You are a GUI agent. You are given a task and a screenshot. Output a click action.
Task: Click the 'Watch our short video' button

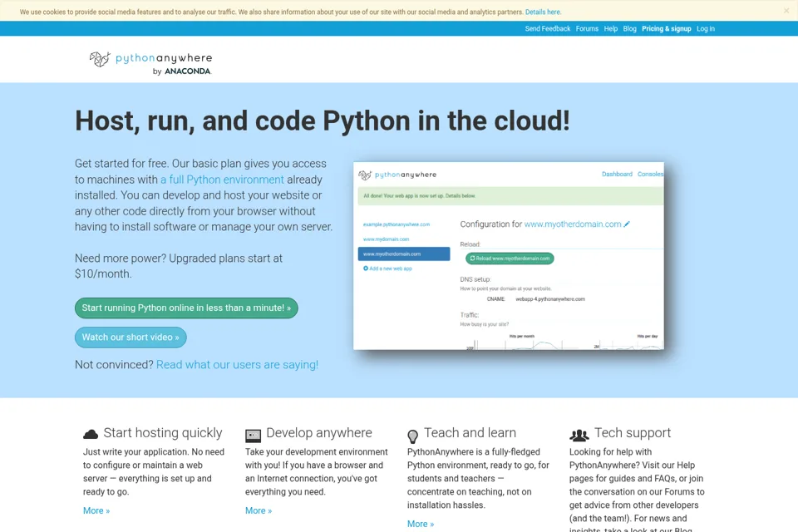pos(131,337)
